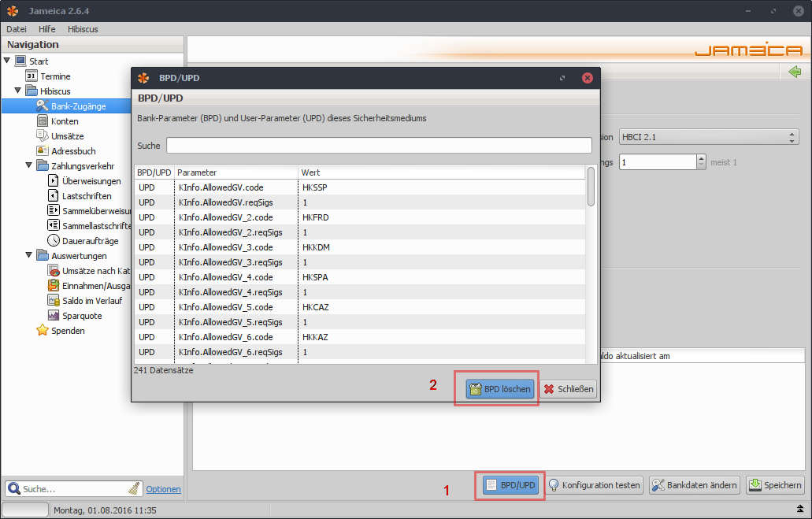812x519 pixels.
Task: Select the Hibiscus folder icon
Action: coord(32,91)
